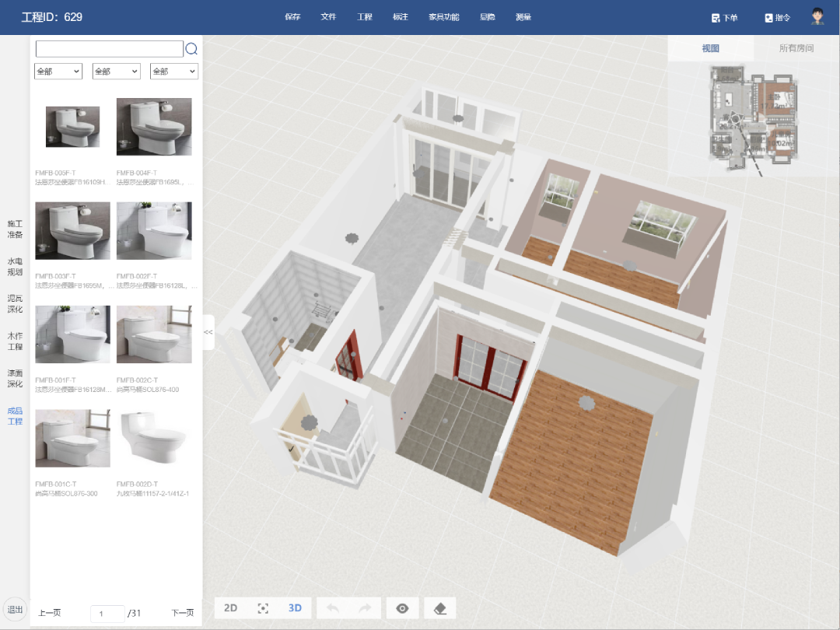Open the 指令 command button
This screenshot has width=840, height=630.
pyautogui.click(x=777, y=18)
